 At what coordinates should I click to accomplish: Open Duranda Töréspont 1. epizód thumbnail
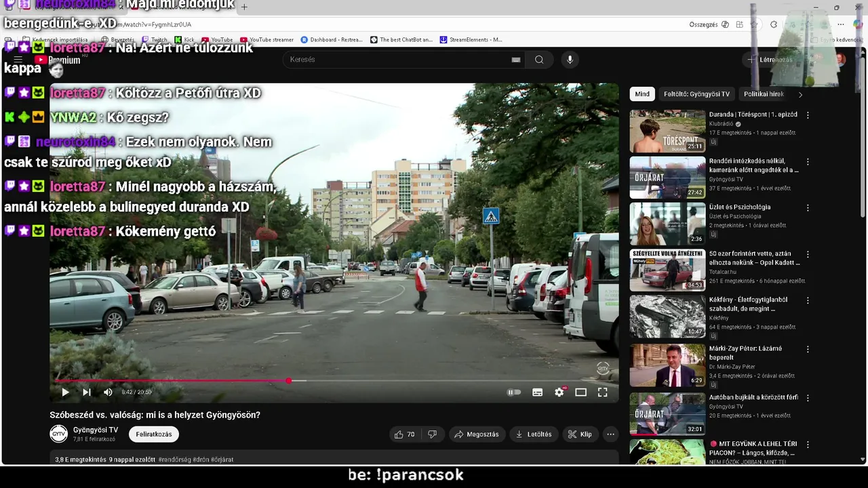tap(667, 131)
